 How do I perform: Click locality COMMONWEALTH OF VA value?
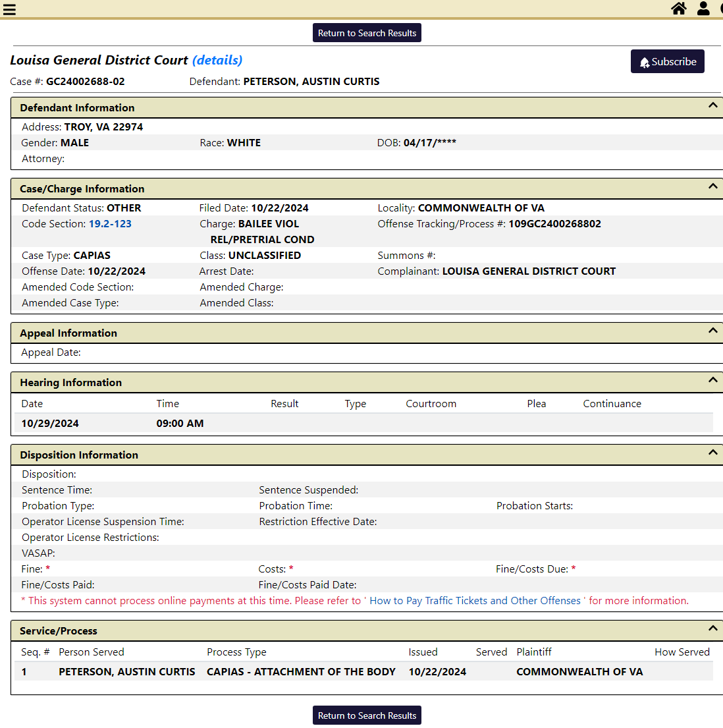(x=481, y=208)
